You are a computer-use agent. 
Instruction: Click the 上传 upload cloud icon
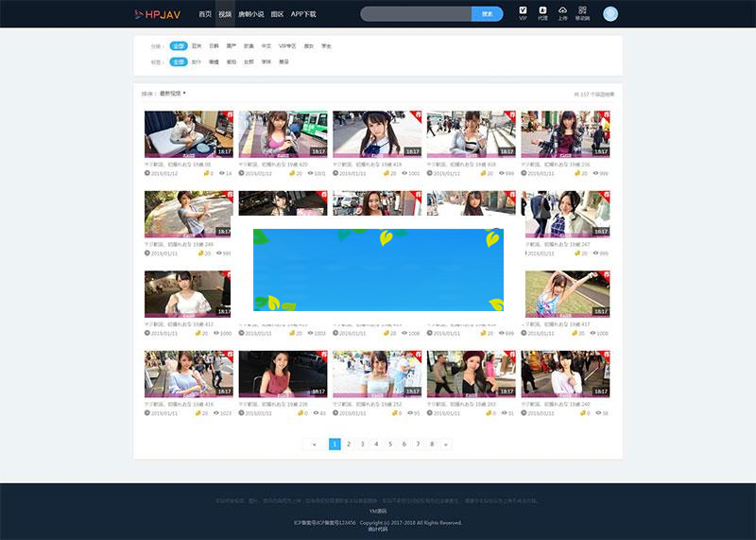[563, 12]
